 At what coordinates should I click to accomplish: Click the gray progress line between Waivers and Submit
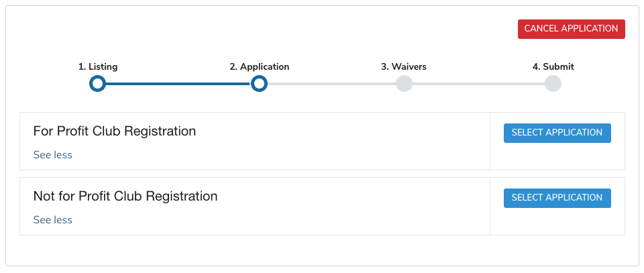click(478, 84)
